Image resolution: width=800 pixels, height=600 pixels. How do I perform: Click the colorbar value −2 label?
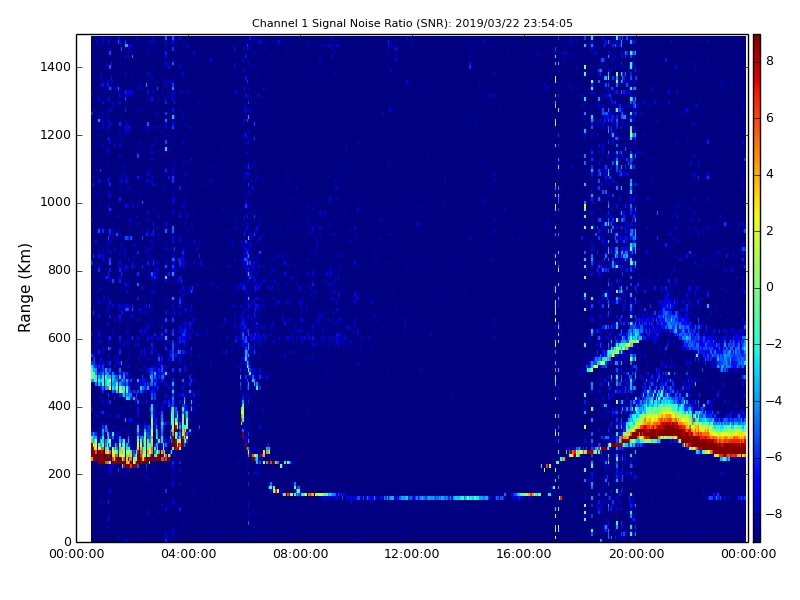pos(774,344)
